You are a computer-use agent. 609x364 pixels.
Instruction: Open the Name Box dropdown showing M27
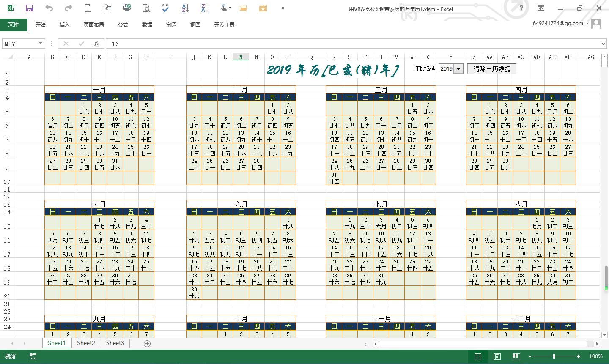tap(41, 44)
